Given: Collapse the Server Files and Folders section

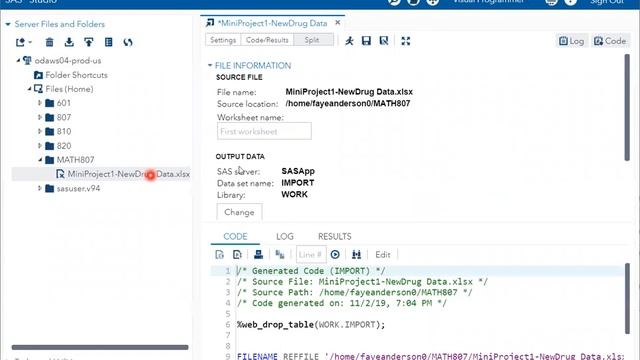Looking at the screenshot, I should [8, 24].
